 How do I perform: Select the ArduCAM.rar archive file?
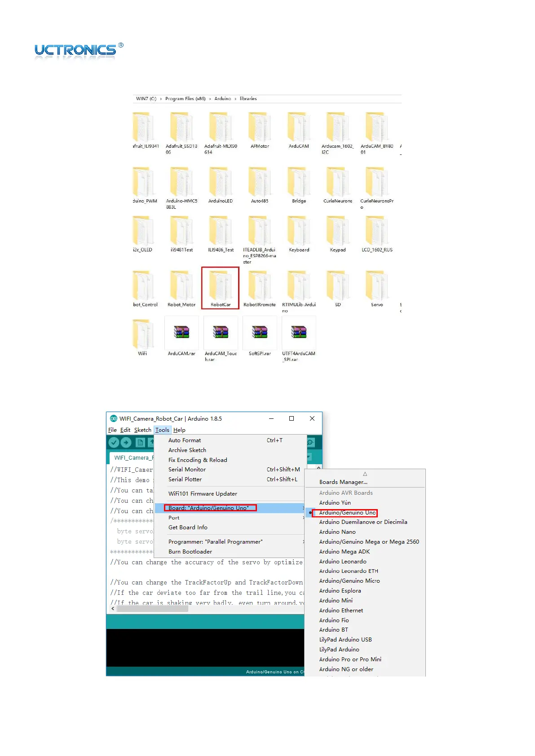click(x=181, y=336)
